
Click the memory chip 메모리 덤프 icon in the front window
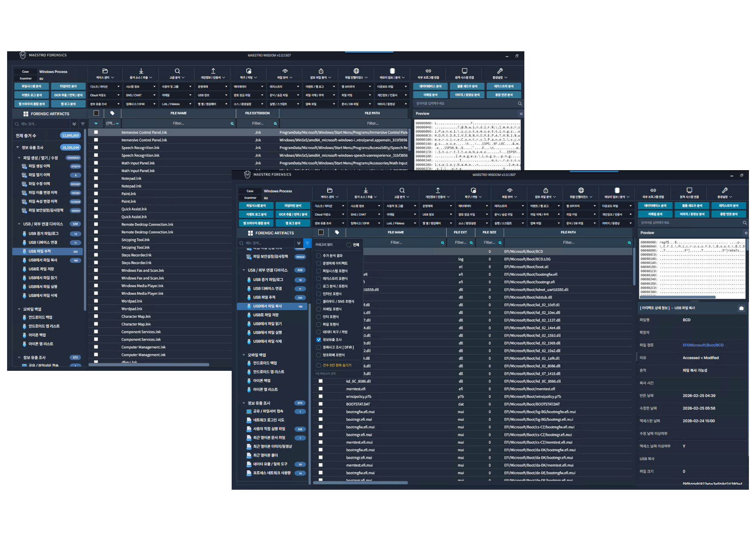[617, 190]
